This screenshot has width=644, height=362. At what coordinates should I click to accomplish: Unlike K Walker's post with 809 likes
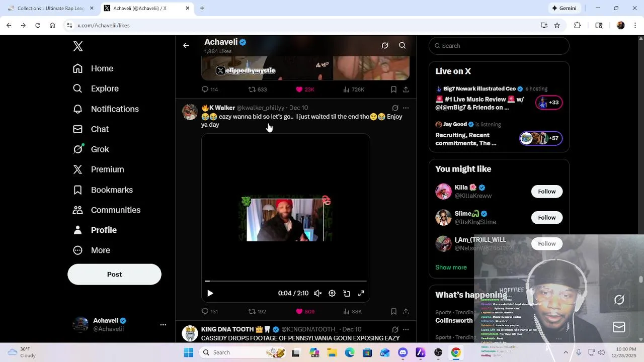(305, 312)
